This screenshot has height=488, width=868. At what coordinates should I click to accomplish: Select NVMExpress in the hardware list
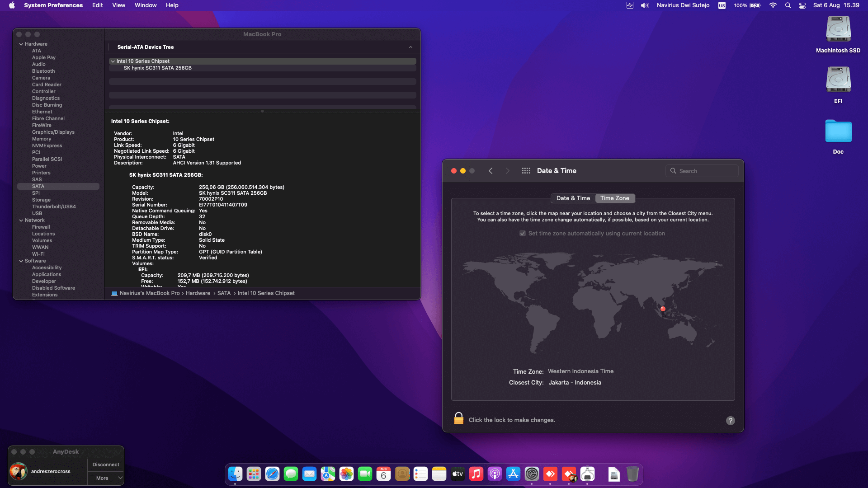47,146
